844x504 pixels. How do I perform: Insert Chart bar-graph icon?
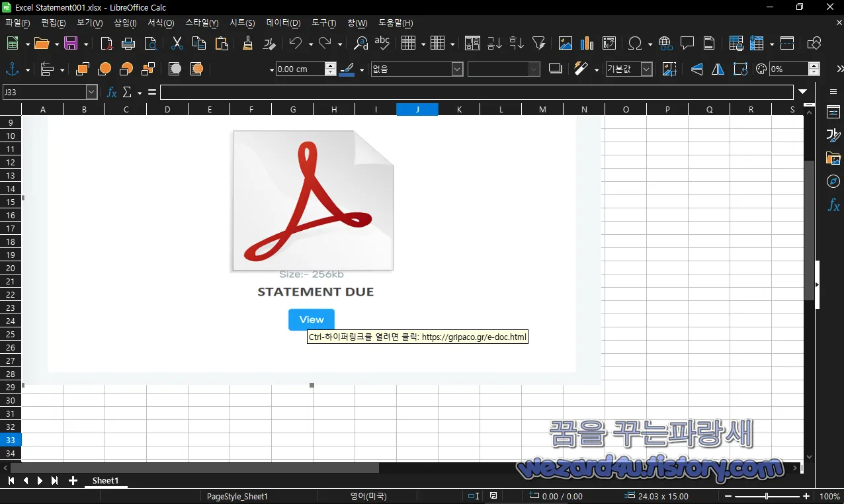[x=587, y=44]
